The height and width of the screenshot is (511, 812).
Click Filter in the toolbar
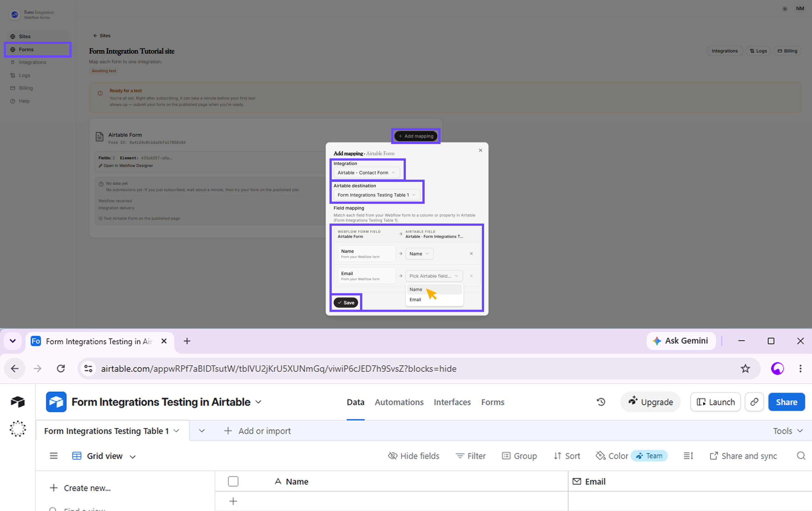pyautogui.click(x=470, y=456)
